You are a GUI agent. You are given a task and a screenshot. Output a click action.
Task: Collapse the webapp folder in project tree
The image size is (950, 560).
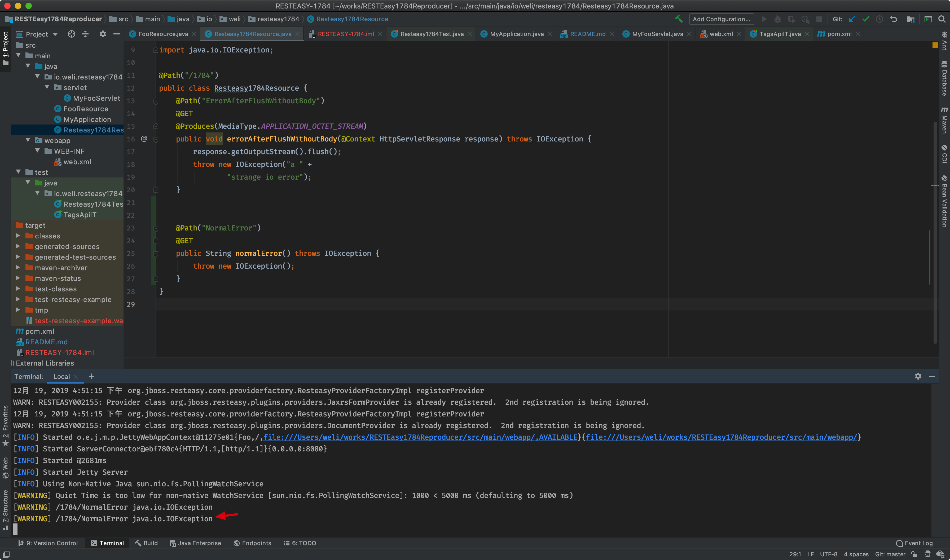(x=28, y=140)
